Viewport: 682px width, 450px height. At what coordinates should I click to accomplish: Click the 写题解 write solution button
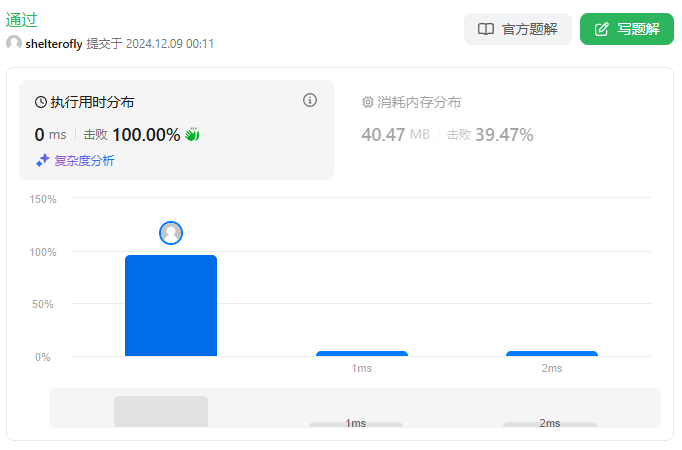pos(627,29)
